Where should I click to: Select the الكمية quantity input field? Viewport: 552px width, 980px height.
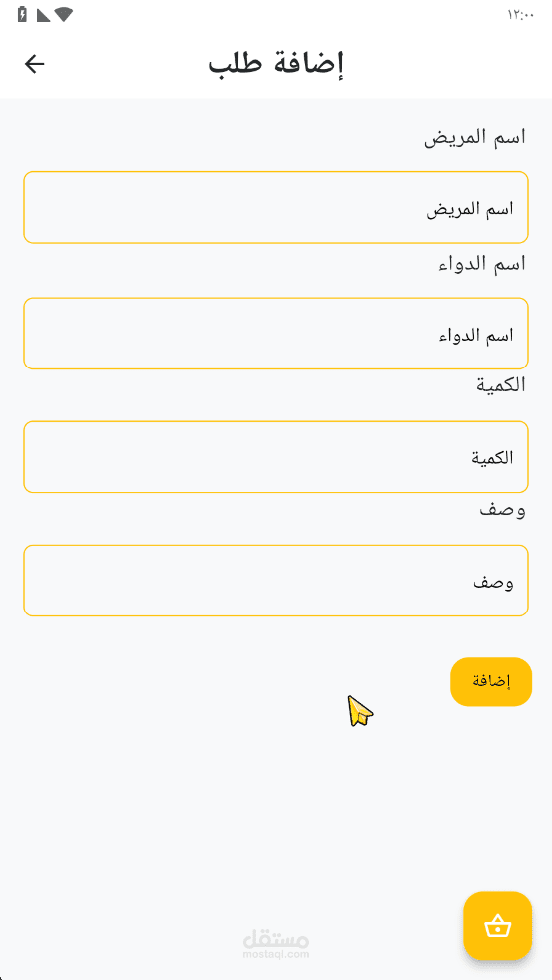click(276, 457)
